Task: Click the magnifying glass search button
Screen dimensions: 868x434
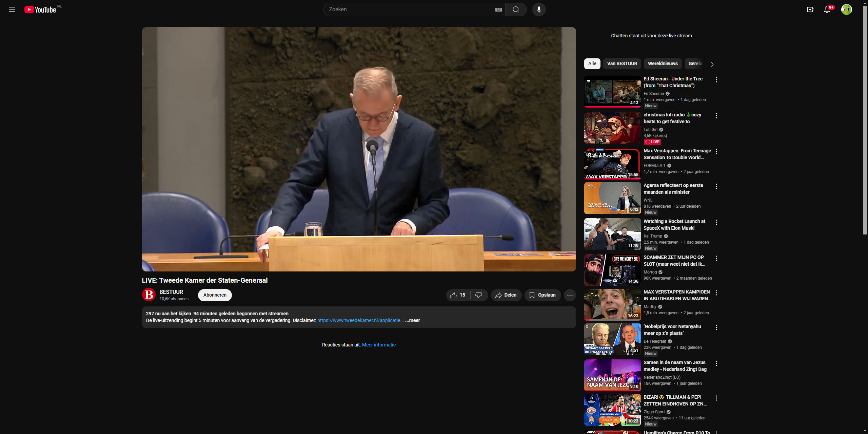Action: [516, 10]
